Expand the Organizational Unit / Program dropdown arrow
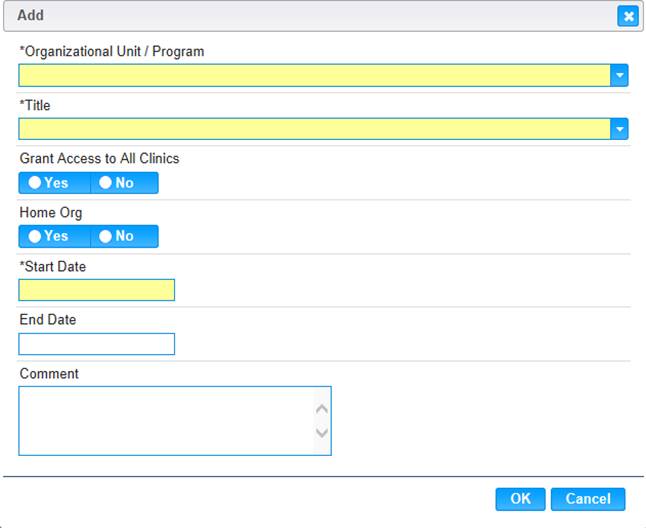 click(620, 75)
